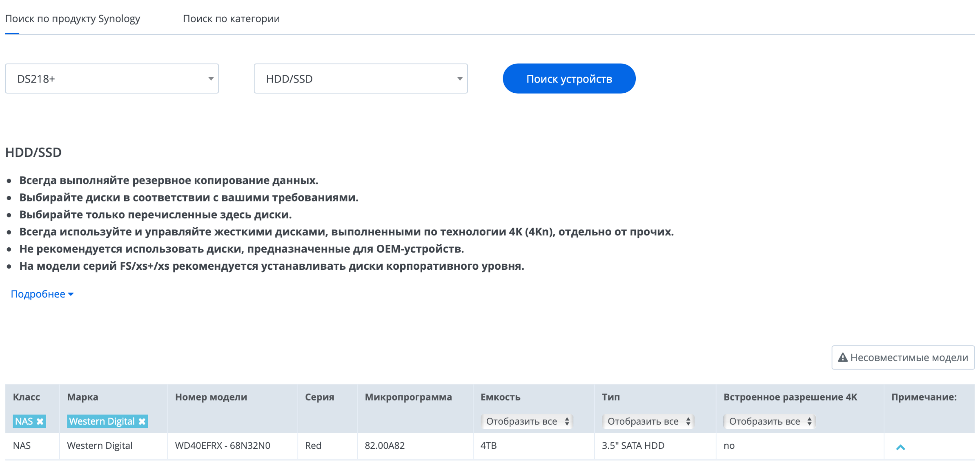Switch to Поиск по категории tab
The image size is (980, 461).
pyautogui.click(x=231, y=18)
